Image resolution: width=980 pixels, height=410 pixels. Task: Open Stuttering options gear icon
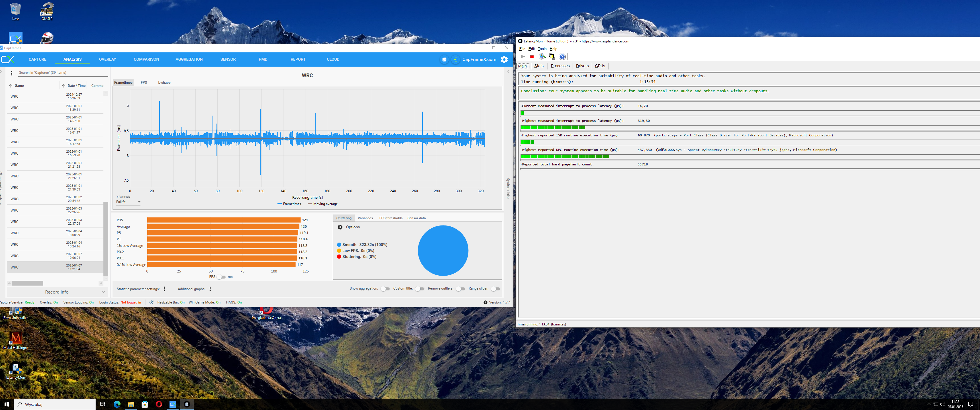pos(340,227)
